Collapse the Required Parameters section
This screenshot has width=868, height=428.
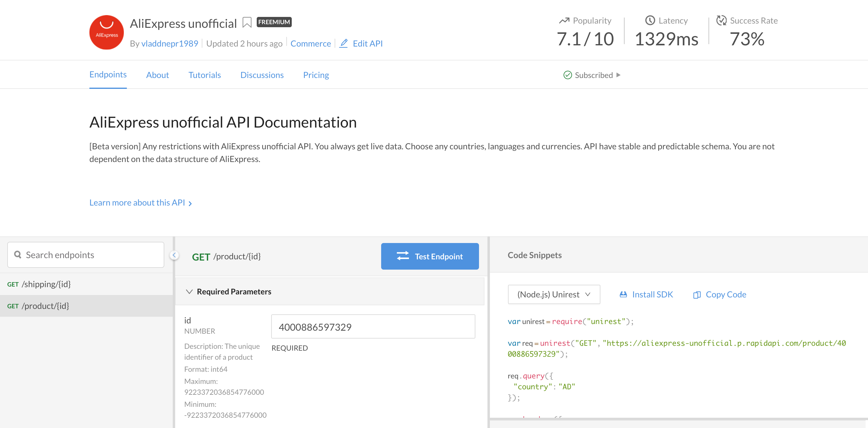(x=189, y=291)
